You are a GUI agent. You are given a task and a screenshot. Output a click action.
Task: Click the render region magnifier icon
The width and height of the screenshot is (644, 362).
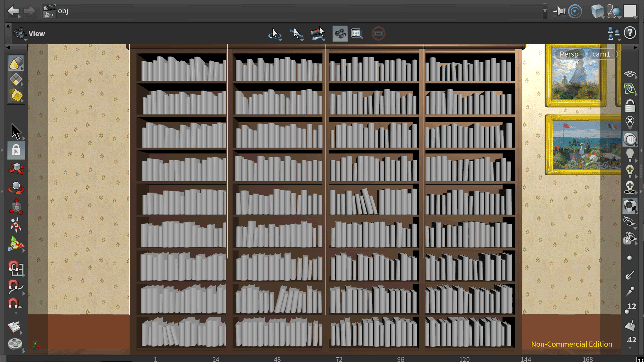(x=357, y=34)
